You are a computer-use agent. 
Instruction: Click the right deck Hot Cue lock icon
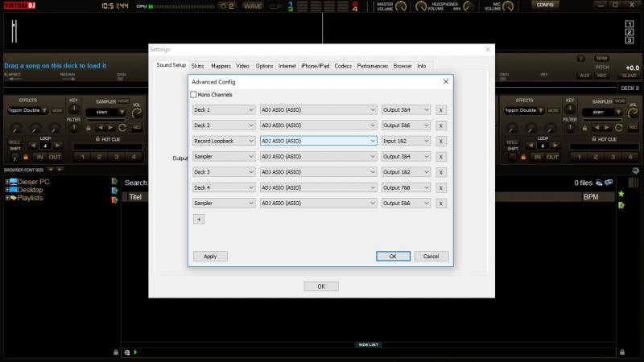[x=594, y=139]
